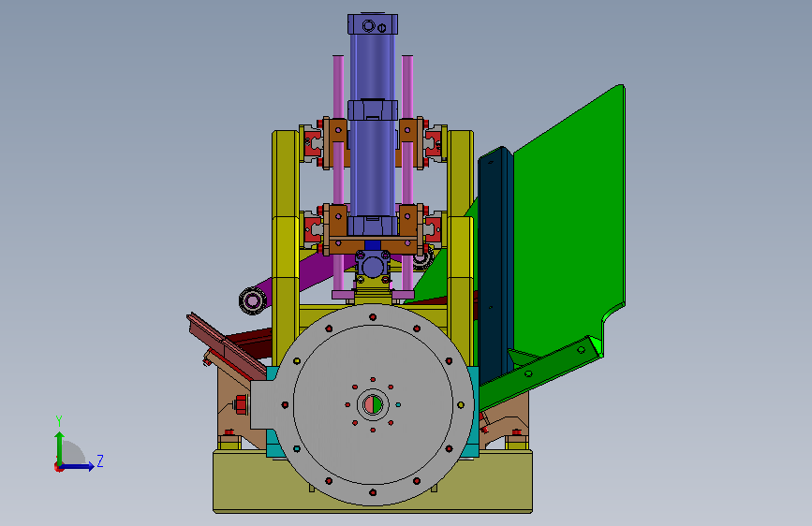Image resolution: width=812 pixels, height=526 pixels.
Task: Select the right yellow upright column
Action: tap(460, 249)
